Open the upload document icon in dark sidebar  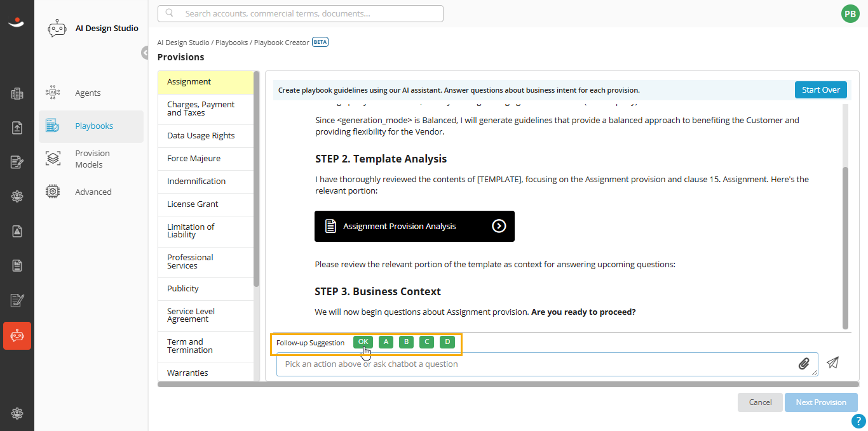tap(17, 128)
